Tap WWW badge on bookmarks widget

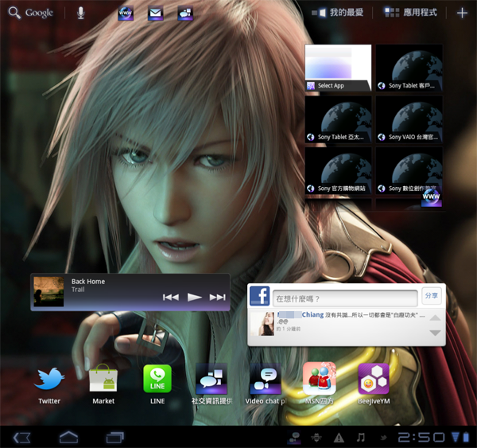point(432,197)
